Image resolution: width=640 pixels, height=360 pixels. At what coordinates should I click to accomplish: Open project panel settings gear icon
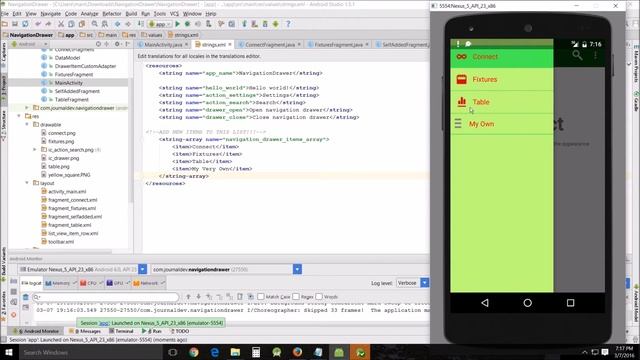click(x=117, y=44)
